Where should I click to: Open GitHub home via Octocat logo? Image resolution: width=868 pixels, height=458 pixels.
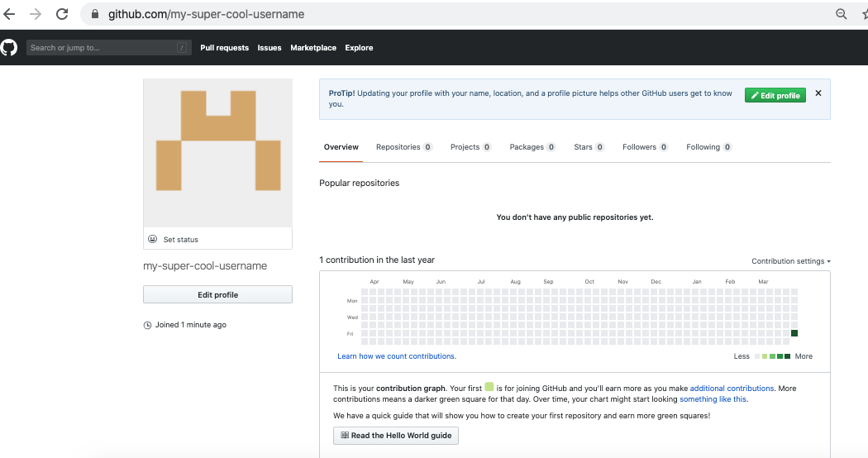click(x=8, y=48)
